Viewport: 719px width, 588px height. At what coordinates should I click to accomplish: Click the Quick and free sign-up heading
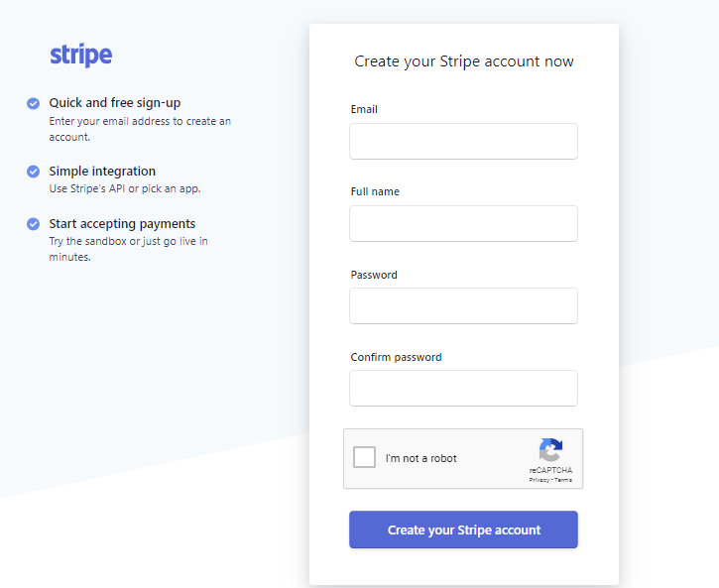(x=115, y=103)
